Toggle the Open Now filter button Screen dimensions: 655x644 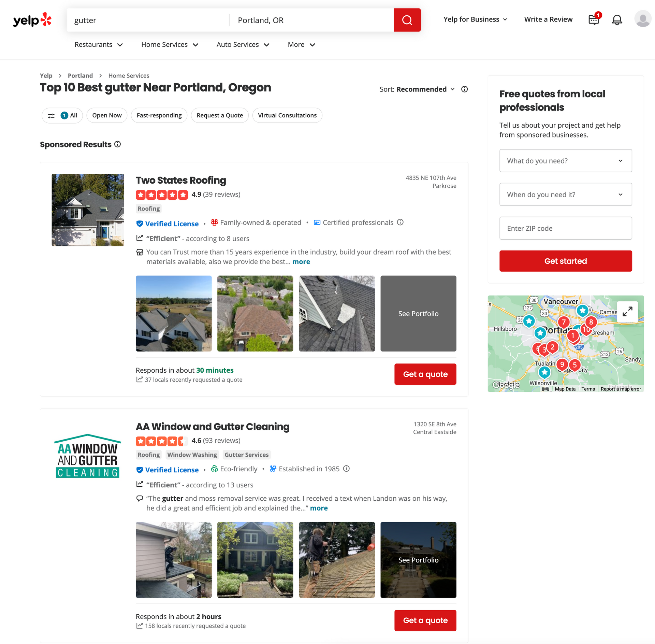tap(107, 115)
